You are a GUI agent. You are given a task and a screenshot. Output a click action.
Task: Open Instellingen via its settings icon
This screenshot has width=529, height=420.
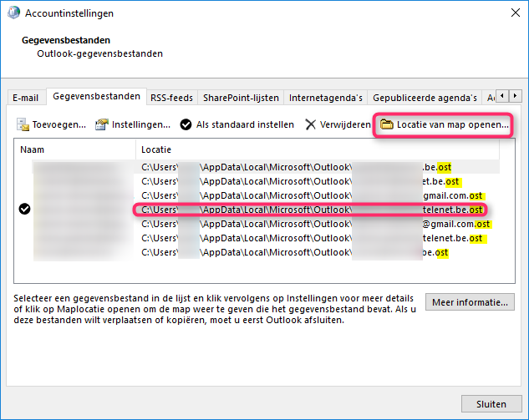click(x=102, y=124)
